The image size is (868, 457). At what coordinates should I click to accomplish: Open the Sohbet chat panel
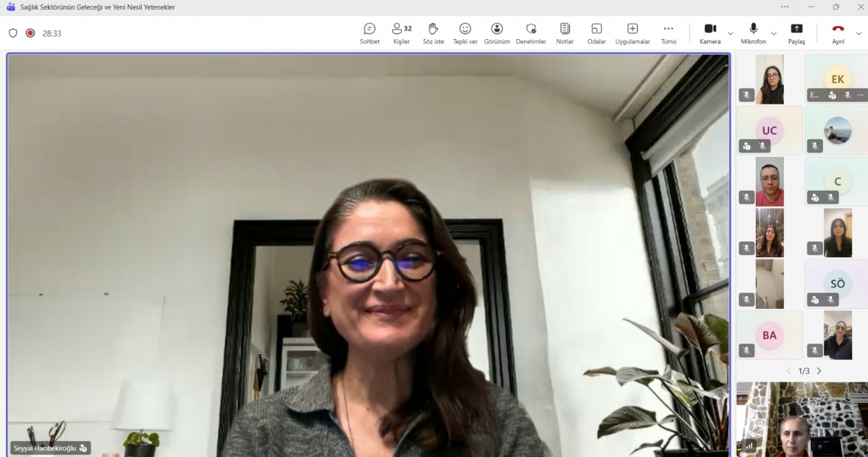point(369,33)
